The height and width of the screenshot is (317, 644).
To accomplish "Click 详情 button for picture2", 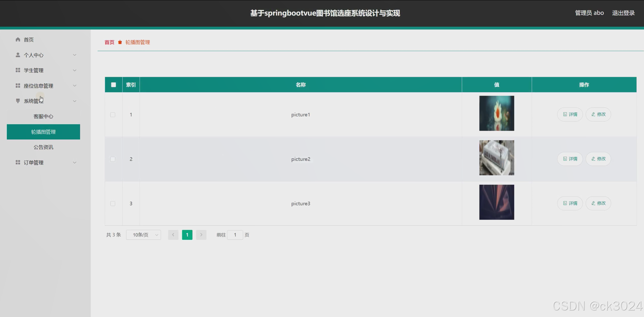I will click(x=570, y=159).
